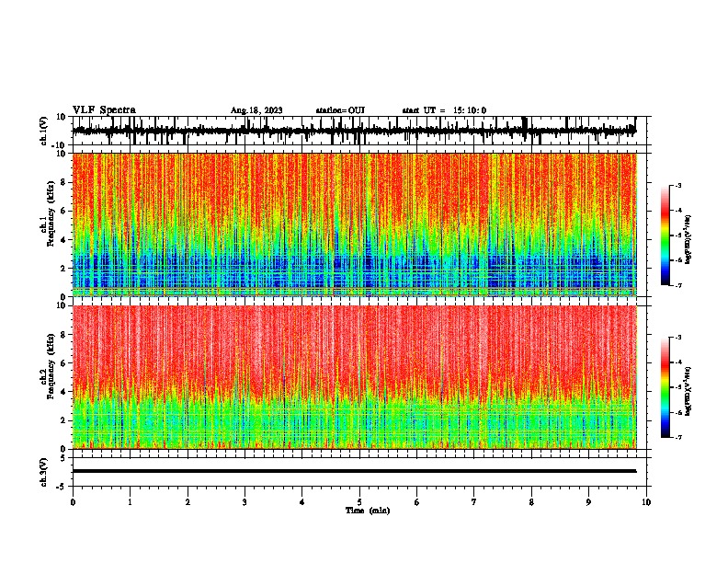Click the date label 'Aug.18, 2023'
Image resolution: width=728 pixels, height=563 pixels.
pos(256,110)
